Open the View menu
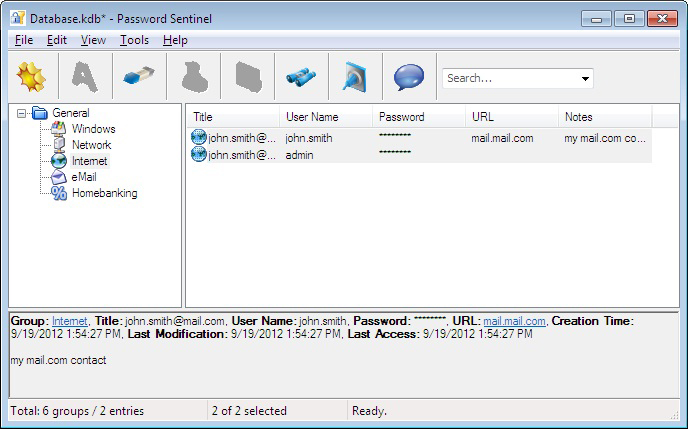Screen dimensions: 688x429 [93, 40]
